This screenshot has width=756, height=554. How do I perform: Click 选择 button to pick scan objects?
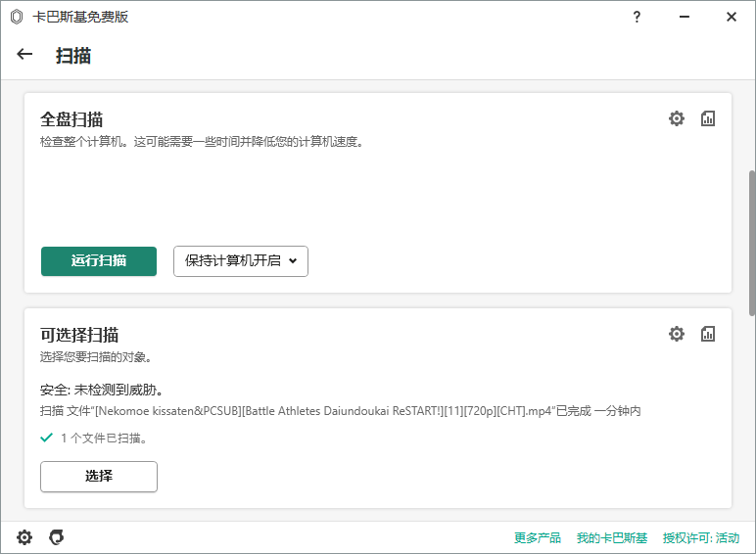[x=99, y=477]
